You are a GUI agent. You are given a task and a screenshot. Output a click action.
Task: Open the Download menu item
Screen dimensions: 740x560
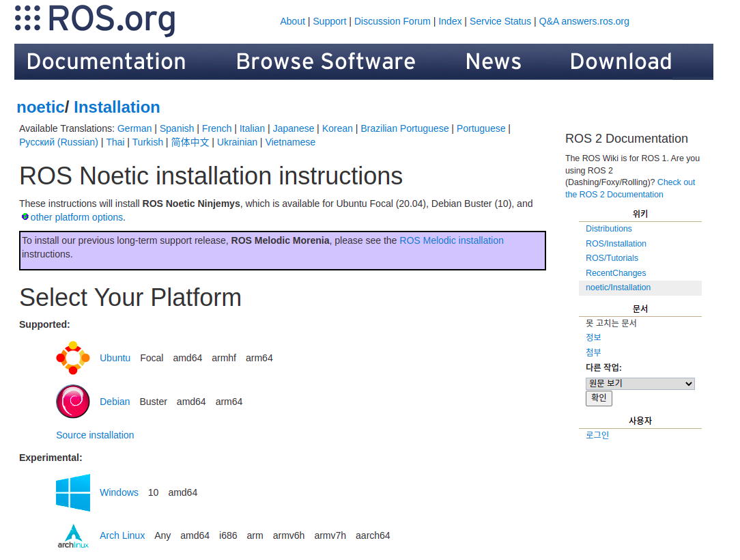(621, 62)
